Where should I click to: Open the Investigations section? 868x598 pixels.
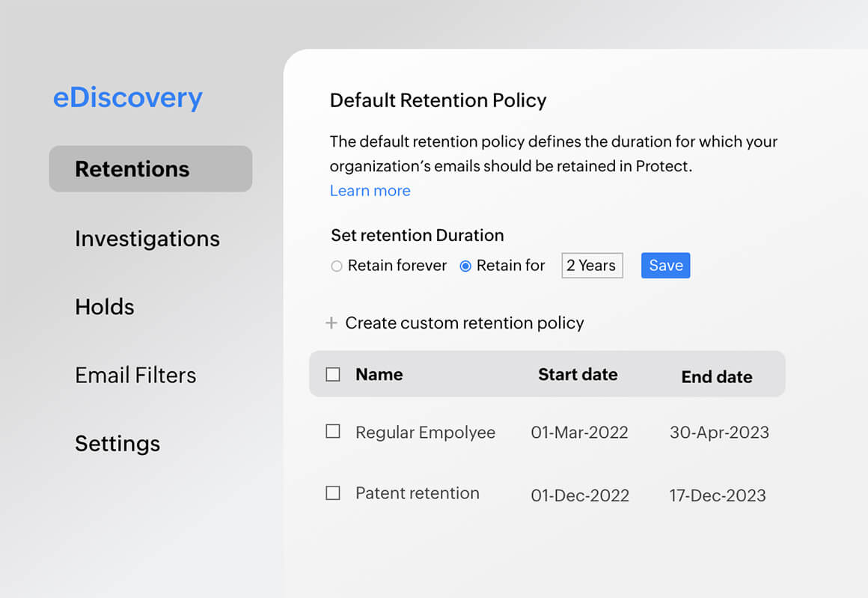147,239
